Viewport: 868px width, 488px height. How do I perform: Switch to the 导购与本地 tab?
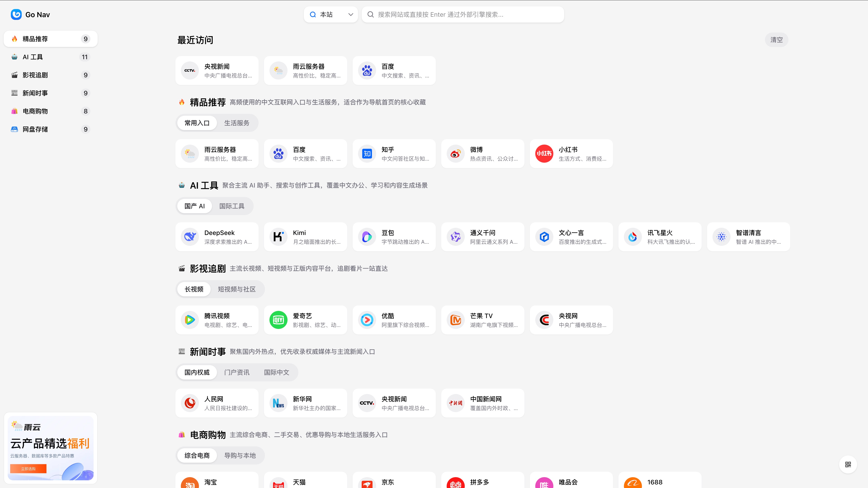pos(240,456)
